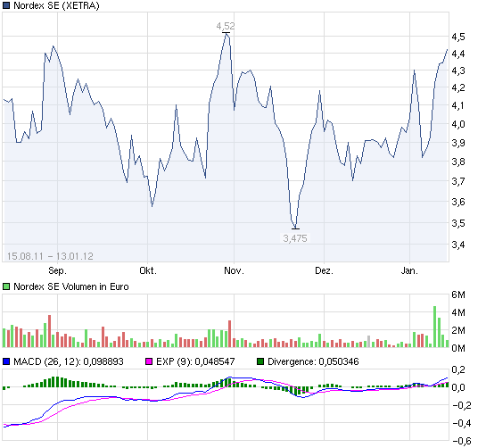This screenshot has width=486, height=448.
Task: Click the −0,6 MACD axis value
Action: pyautogui.click(x=462, y=441)
